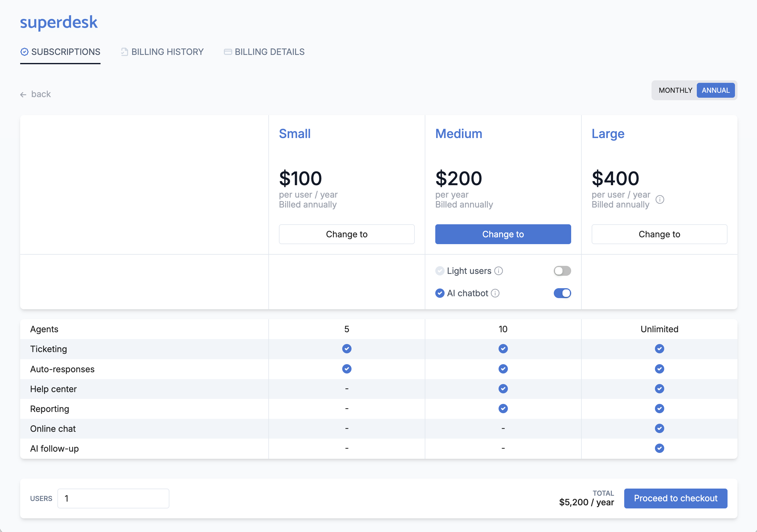Viewport: 757px width, 532px height.
Task: Click the Users number input field
Action: [x=114, y=498]
